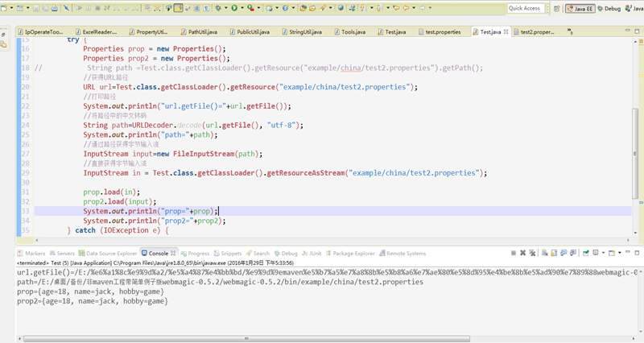The image size is (644, 343).
Task: Open the StringUtil.java editor tab
Action: point(301,31)
